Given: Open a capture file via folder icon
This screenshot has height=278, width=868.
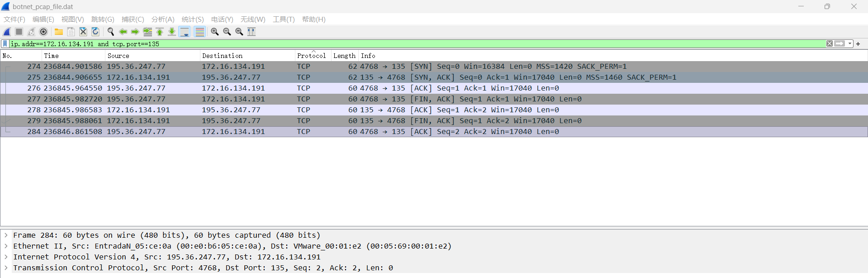Looking at the screenshot, I should coord(59,32).
